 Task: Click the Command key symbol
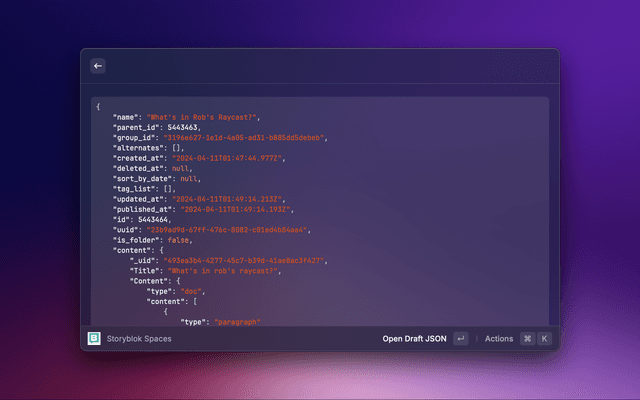point(527,339)
